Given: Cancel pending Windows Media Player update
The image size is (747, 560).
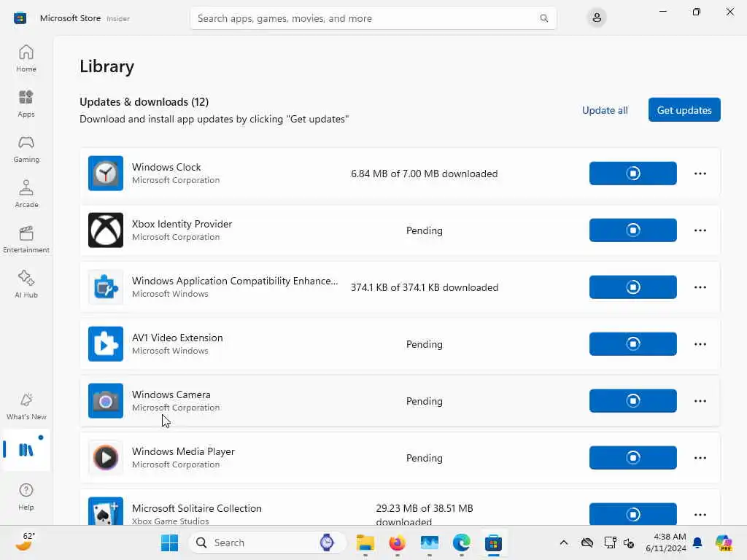Looking at the screenshot, I should click(x=632, y=458).
